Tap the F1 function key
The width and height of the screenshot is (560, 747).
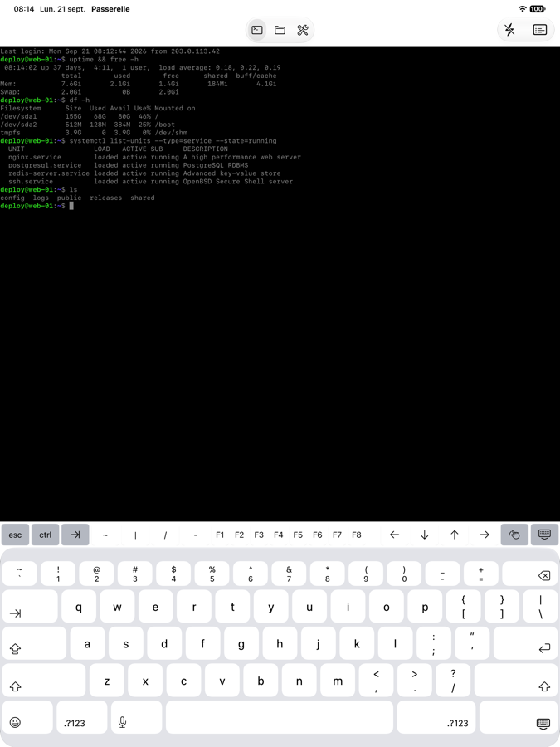[220, 535]
